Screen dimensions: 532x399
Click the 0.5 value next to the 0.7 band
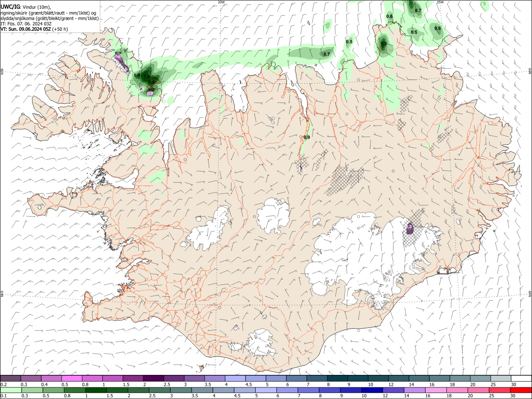click(x=349, y=42)
